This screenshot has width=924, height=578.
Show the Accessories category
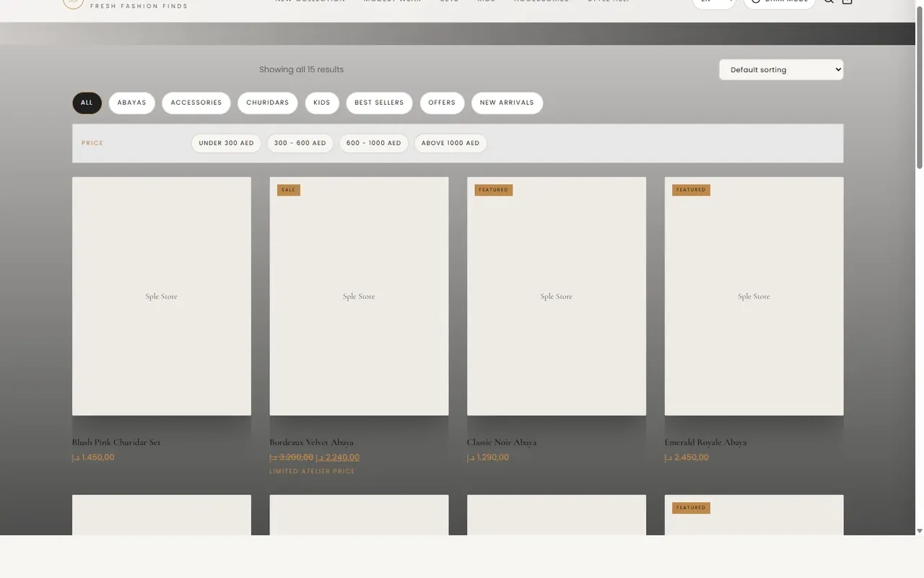coord(196,103)
